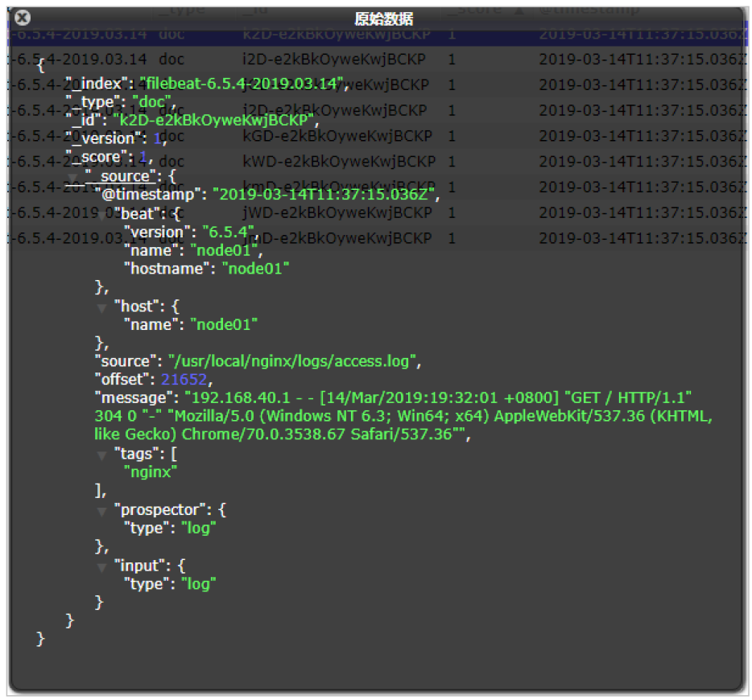Select the "/usr/local/nginx/logs/access.log" source path

292,360
